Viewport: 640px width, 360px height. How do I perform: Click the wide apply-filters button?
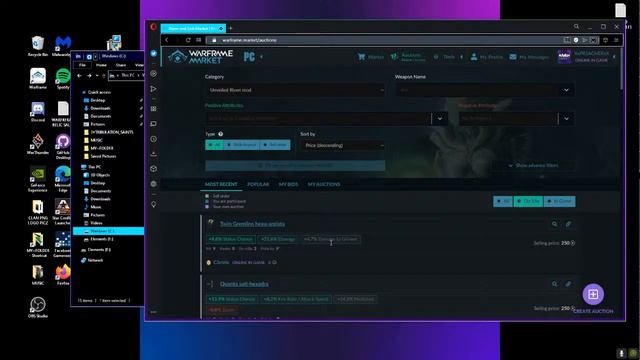coord(295,165)
